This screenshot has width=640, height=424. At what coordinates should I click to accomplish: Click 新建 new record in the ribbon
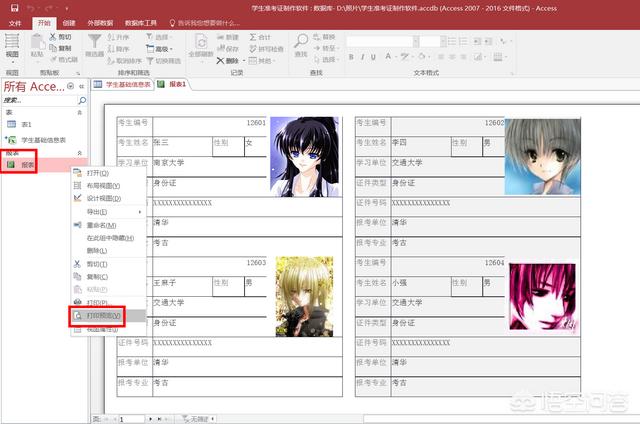click(x=228, y=37)
